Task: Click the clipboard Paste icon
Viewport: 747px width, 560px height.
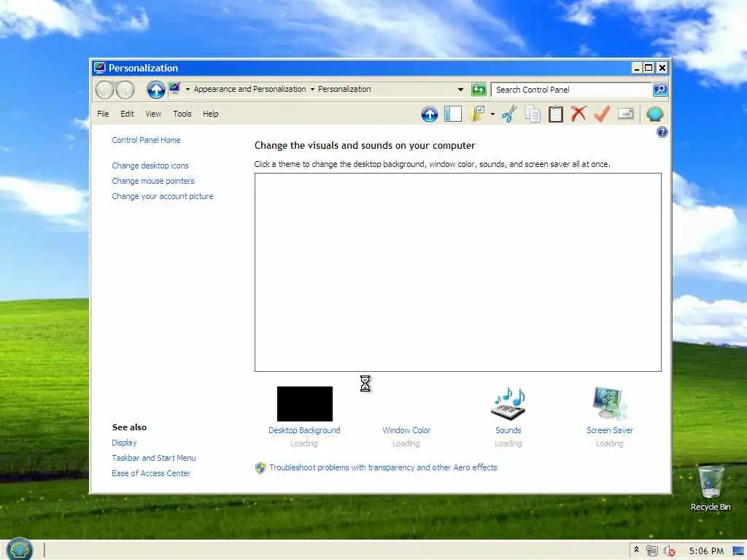Action: click(x=555, y=114)
